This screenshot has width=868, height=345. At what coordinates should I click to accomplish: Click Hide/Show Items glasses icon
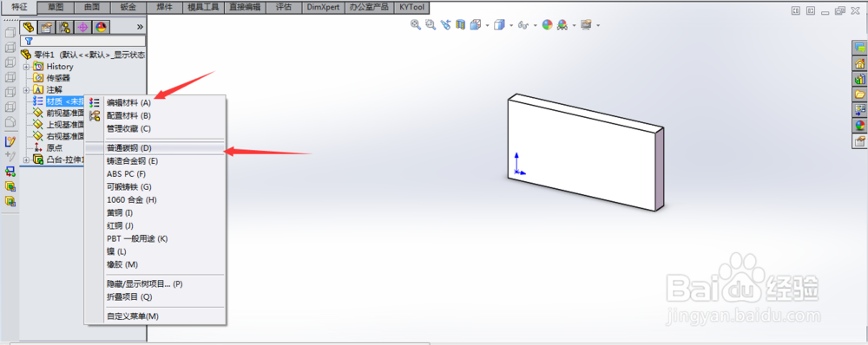tap(523, 25)
